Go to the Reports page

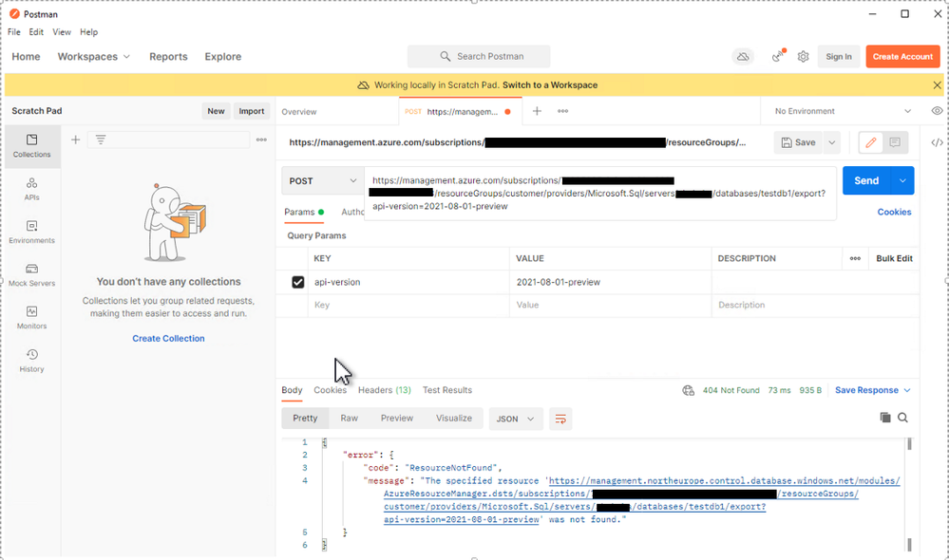click(x=168, y=56)
